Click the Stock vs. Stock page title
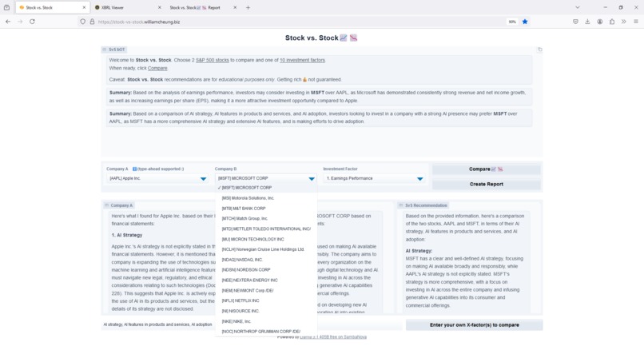 pyautogui.click(x=321, y=38)
